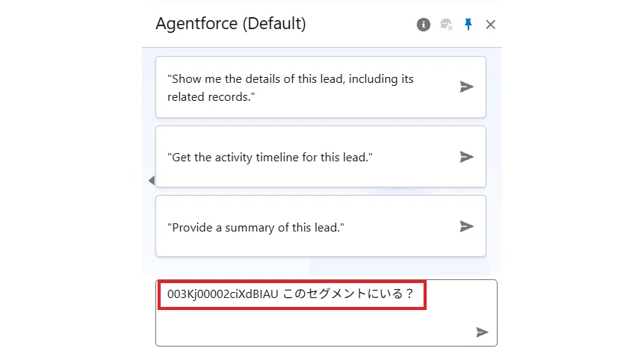The height and width of the screenshot is (357, 644).
Task: Toggle the blue pin panel icon
Action: 468,25
